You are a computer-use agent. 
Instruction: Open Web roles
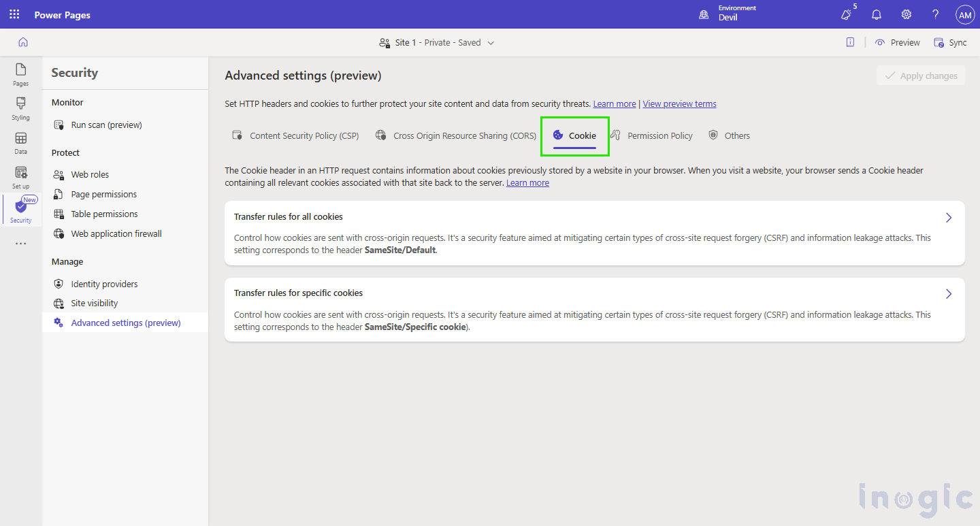click(90, 175)
